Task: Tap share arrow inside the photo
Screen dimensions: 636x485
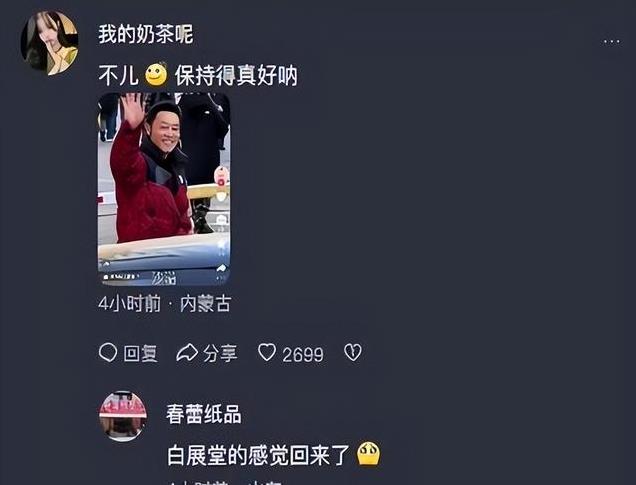Action: [221, 268]
